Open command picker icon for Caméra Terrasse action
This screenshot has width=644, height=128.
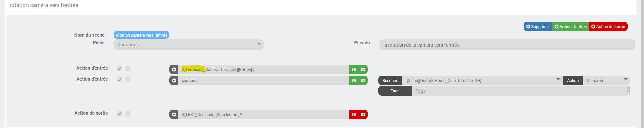click(x=363, y=69)
